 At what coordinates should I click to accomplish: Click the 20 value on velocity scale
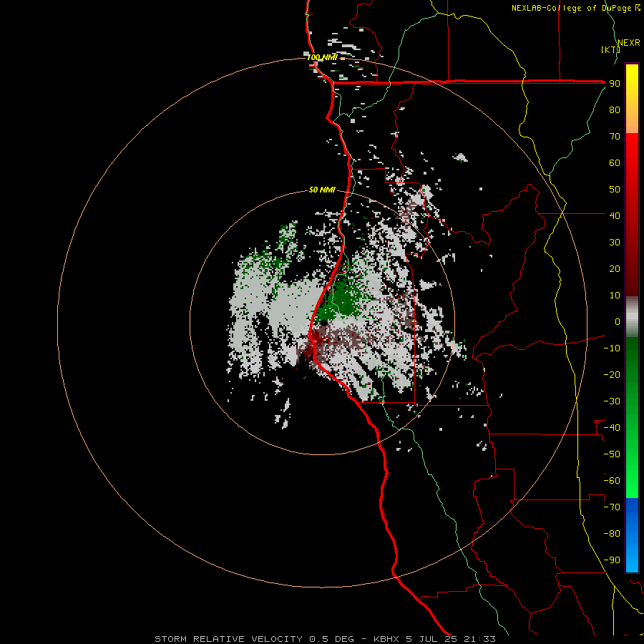[615, 268]
